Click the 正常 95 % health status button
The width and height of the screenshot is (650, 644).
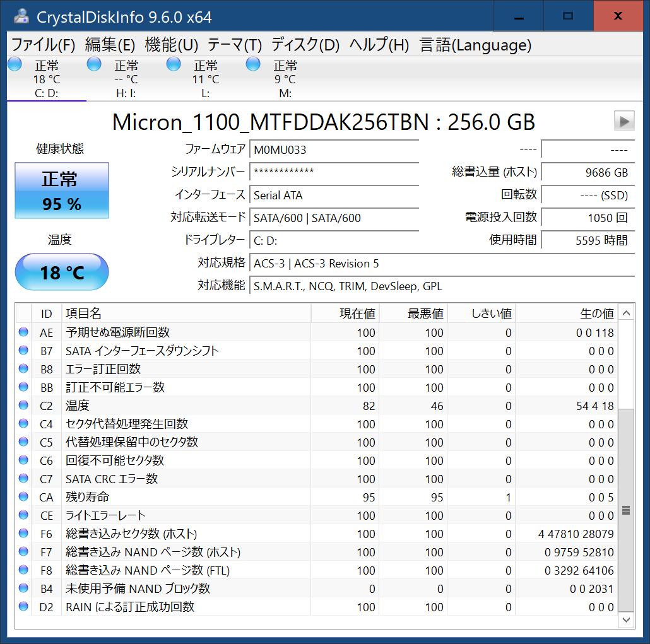pyautogui.click(x=62, y=190)
